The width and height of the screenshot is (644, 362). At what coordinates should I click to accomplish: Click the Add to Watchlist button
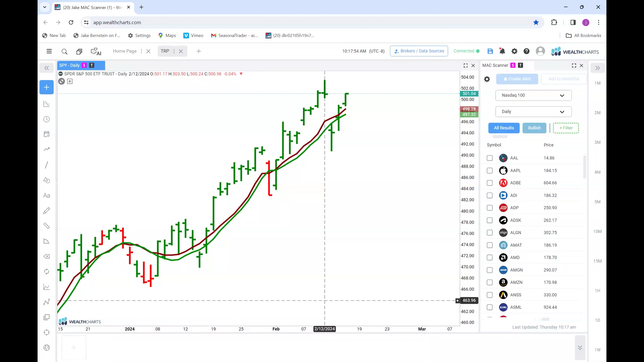563,79
